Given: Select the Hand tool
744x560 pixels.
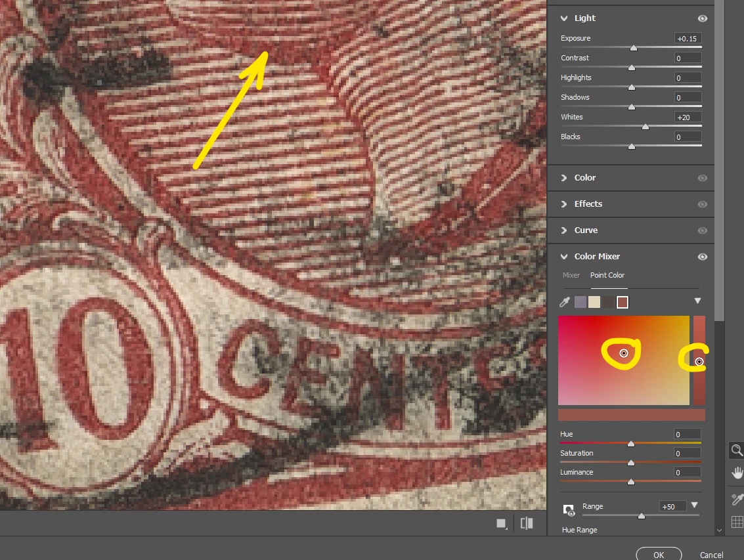Looking at the screenshot, I should (x=737, y=473).
